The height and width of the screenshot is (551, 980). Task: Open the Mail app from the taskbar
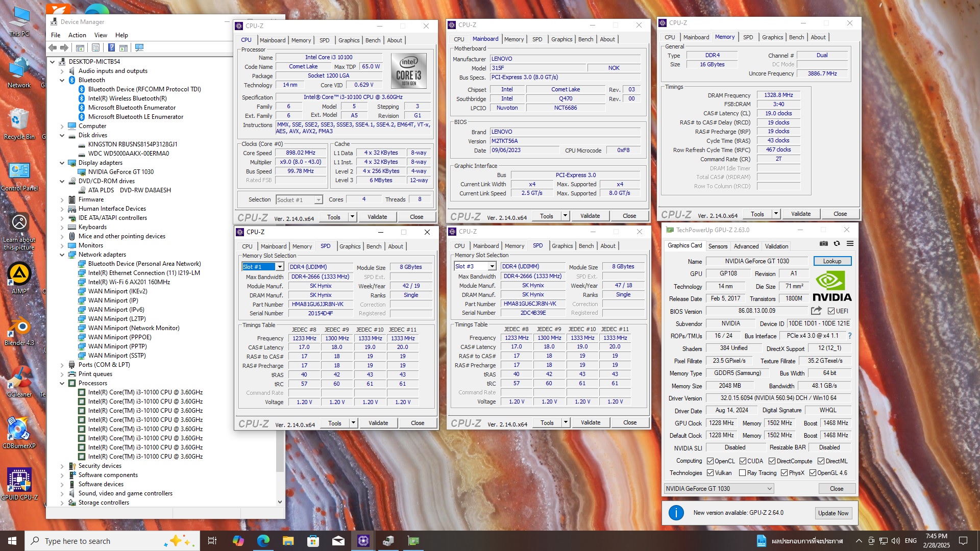pyautogui.click(x=338, y=541)
